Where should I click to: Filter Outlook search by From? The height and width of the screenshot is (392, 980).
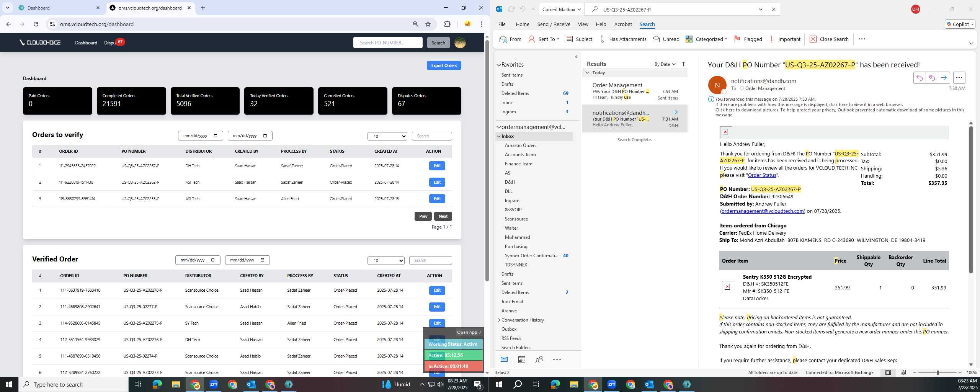click(510, 39)
